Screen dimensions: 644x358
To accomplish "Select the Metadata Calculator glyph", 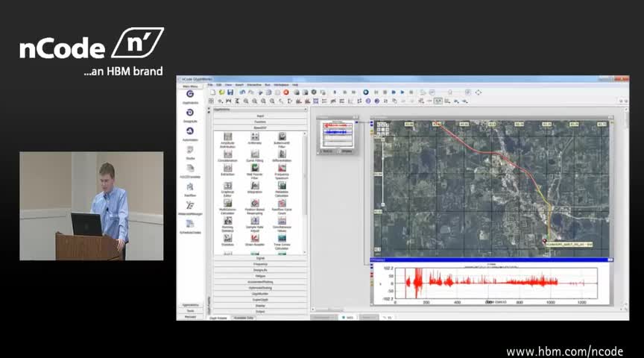I will pyautogui.click(x=282, y=189).
